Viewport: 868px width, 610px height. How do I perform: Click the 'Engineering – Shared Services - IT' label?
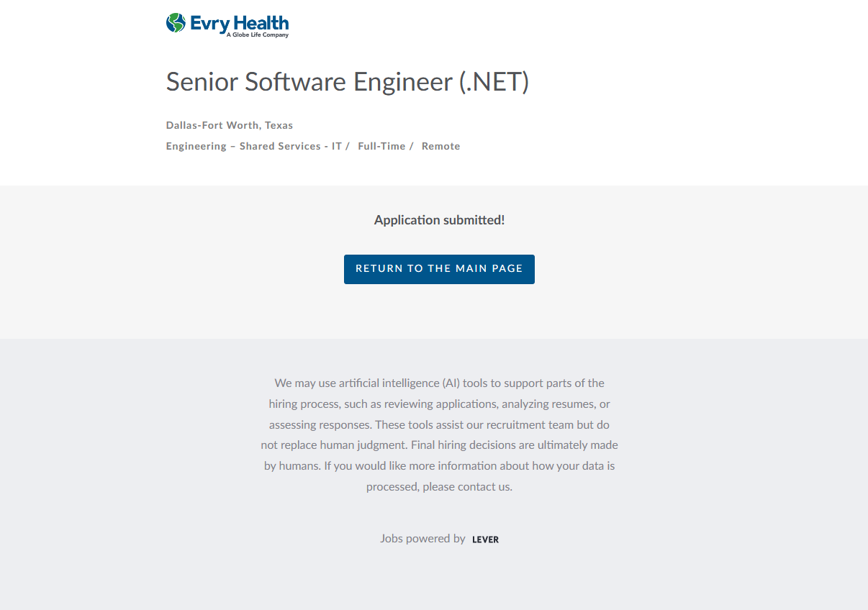coord(253,146)
